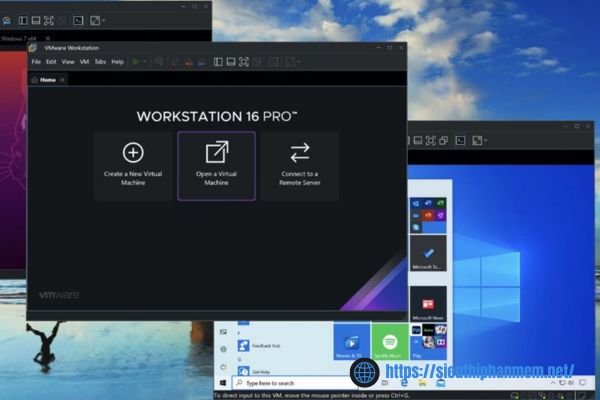
Task: Open the VM menu
Action: (84, 62)
